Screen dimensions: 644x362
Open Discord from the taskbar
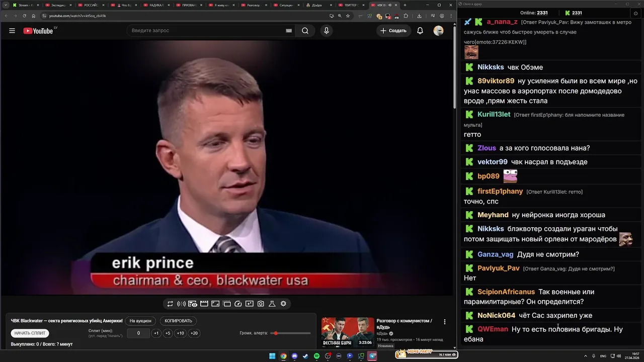pos(294,356)
